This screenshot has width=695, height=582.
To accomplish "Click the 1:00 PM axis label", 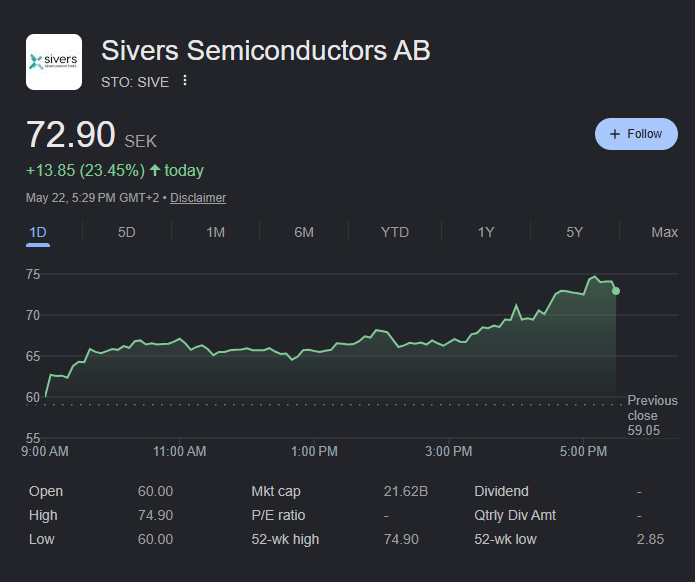I will (314, 451).
